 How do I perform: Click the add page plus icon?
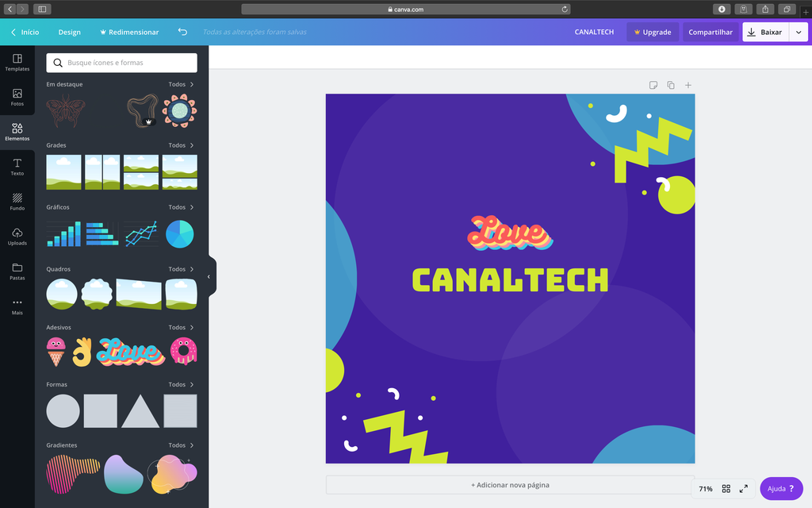[688, 85]
